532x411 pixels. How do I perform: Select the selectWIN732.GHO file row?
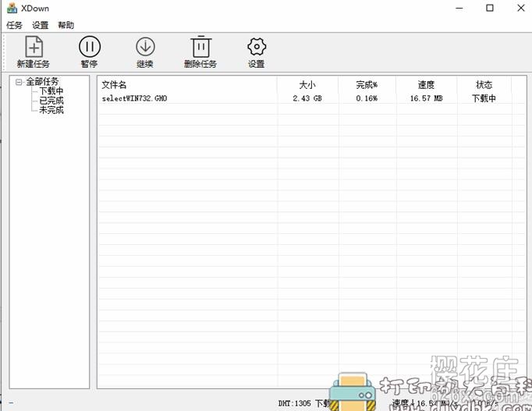[x=312, y=98]
